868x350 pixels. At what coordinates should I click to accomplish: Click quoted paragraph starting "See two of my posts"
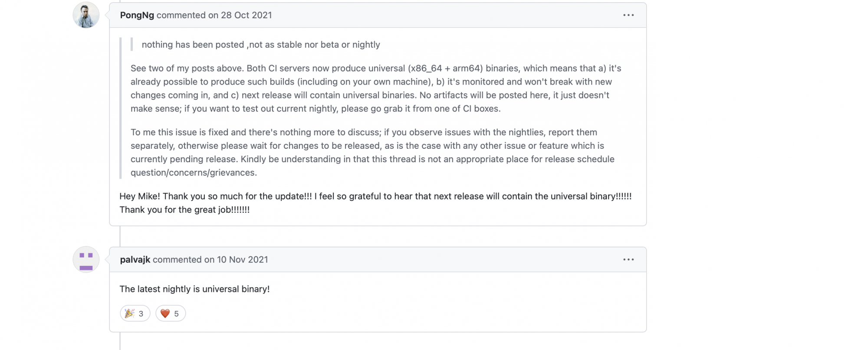coord(373,88)
